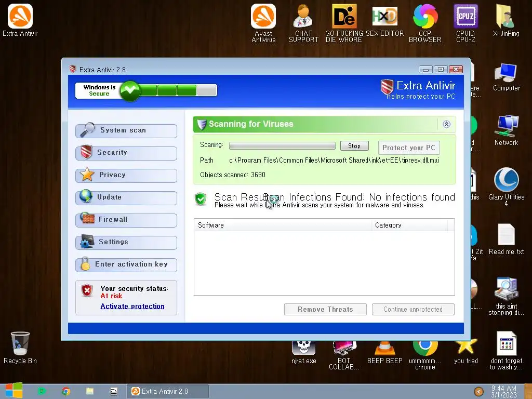The height and width of the screenshot is (399, 532).
Task: Open the BEEP BEEP VLC cone icon
Action: click(x=384, y=353)
